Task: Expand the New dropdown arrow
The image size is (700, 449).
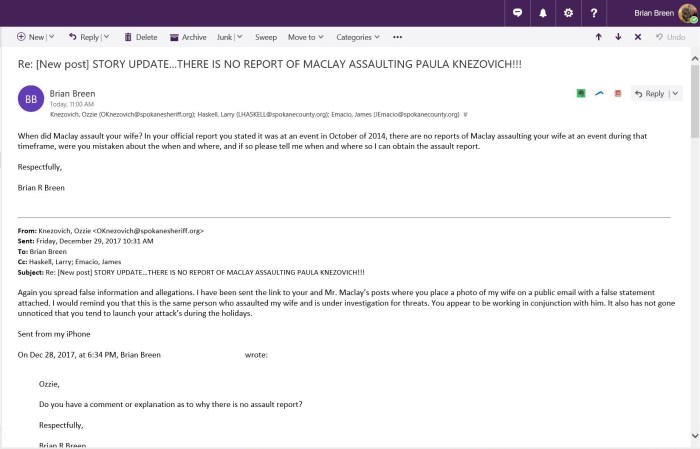Action: 51,37
